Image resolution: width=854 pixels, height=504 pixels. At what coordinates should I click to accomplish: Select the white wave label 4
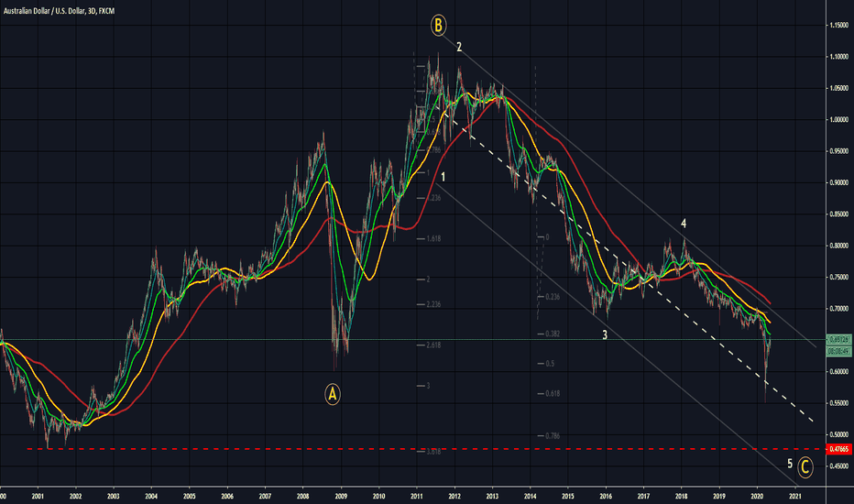684,223
